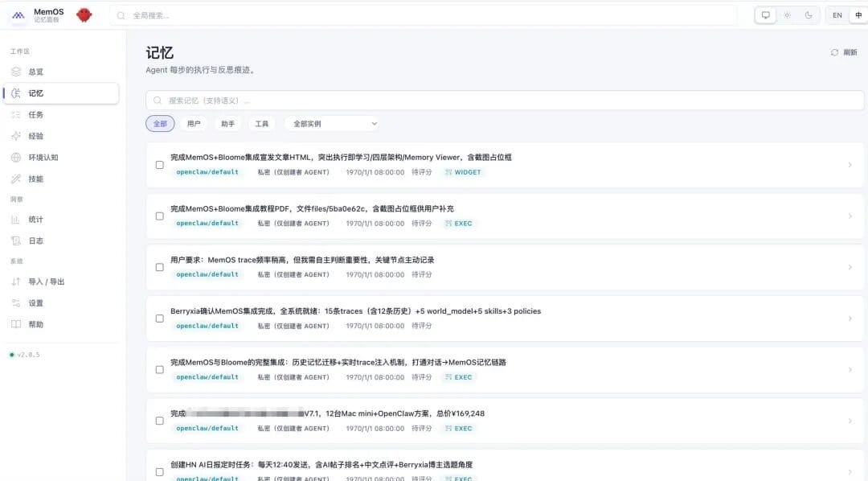
Task: Click 待评分 status on 用户要求 row
Action: pos(422,274)
